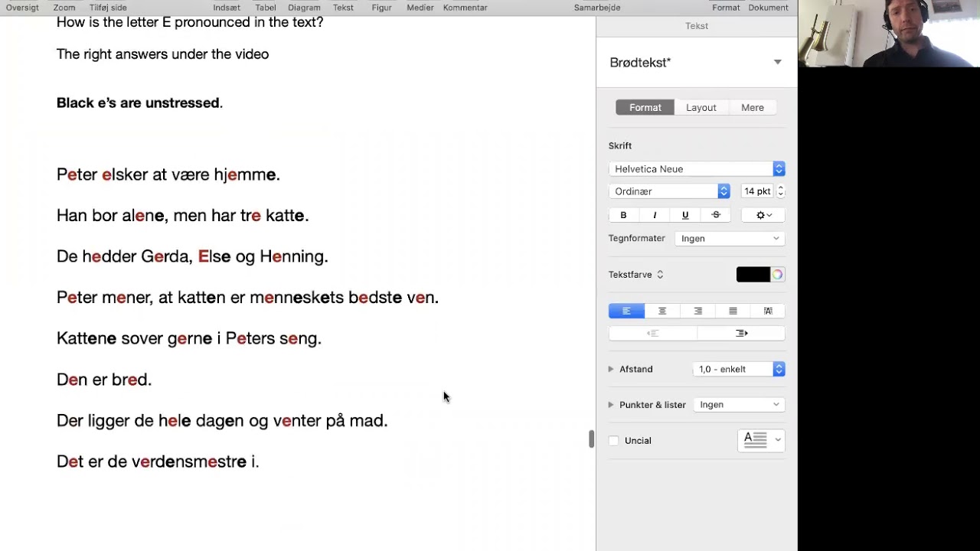Image resolution: width=980 pixels, height=551 pixels.
Task: Open the Indsæt toolbar menu
Action: pos(227,8)
